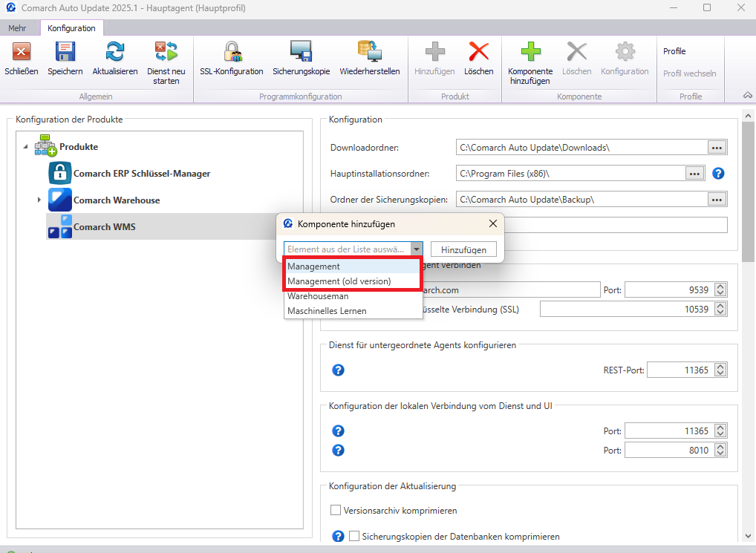
Task: Click the Port 8010 input field
Action: point(670,450)
